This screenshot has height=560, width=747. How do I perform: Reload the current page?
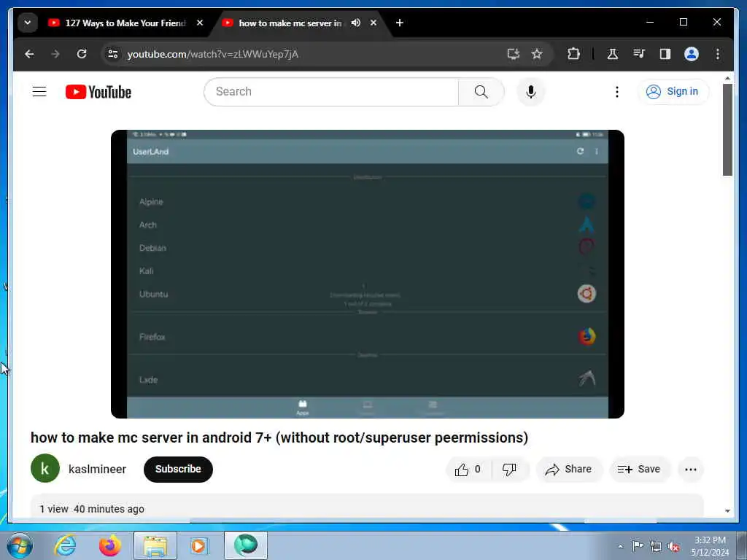82,54
